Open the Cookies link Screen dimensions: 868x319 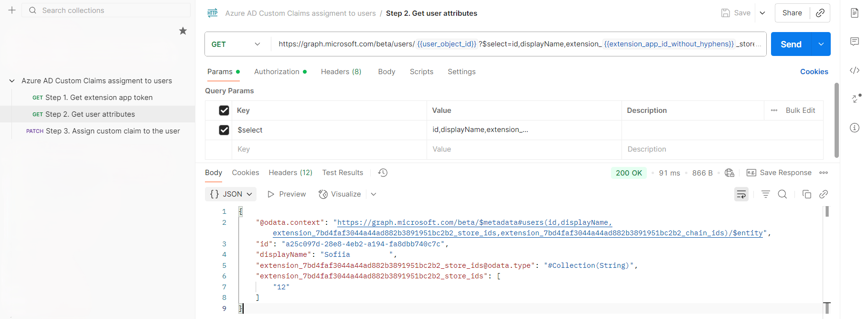[x=814, y=72]
